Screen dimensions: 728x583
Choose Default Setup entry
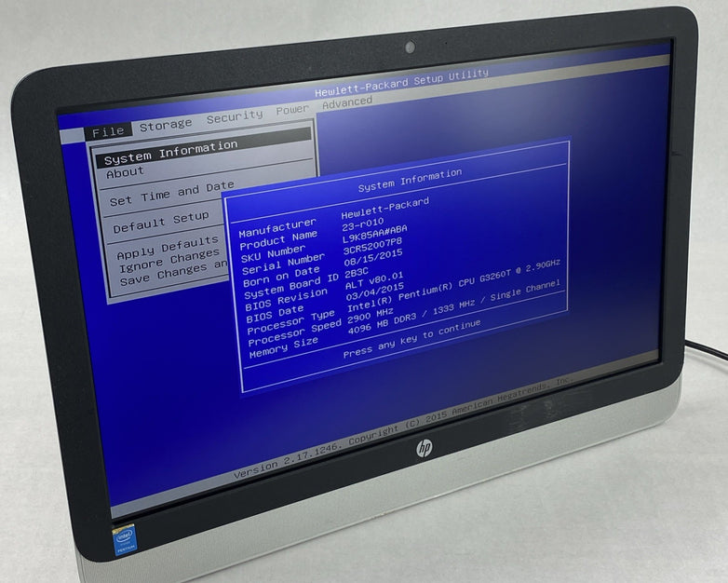[x=161, y=223]
